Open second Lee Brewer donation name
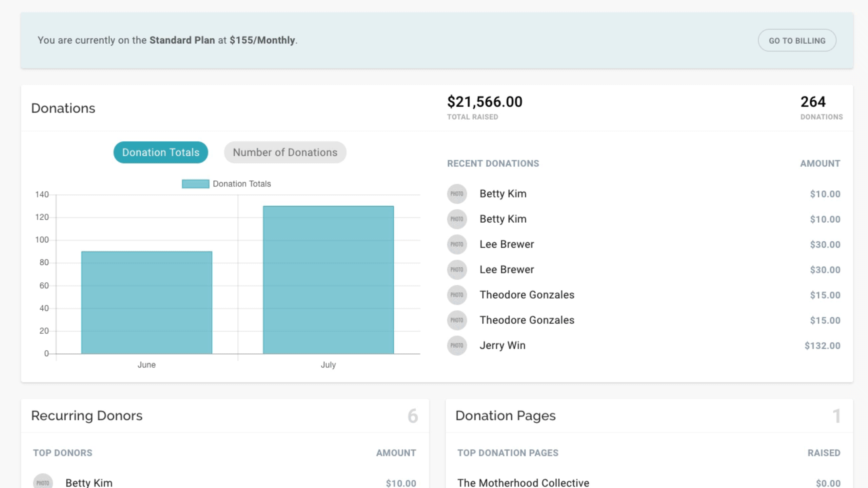Viewport: 868px width, 488px height. click(507, 270)
